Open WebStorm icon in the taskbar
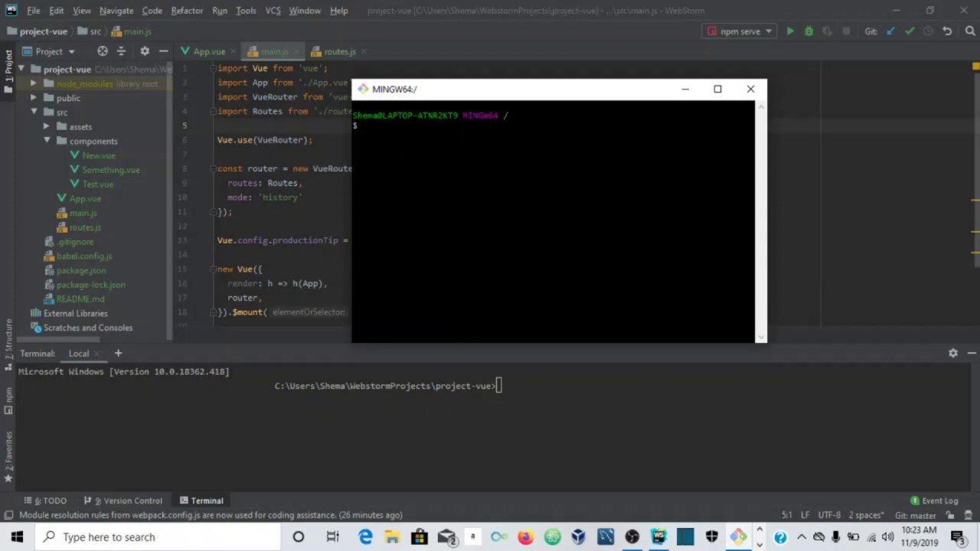The height and width of the screenshot is (551, 980). pos(658,536)
